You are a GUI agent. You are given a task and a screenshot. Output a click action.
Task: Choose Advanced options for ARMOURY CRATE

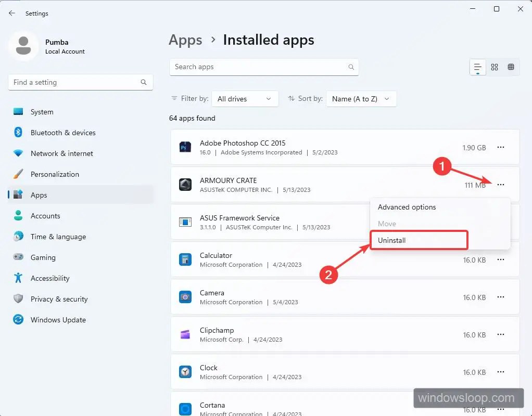(407, 207)
